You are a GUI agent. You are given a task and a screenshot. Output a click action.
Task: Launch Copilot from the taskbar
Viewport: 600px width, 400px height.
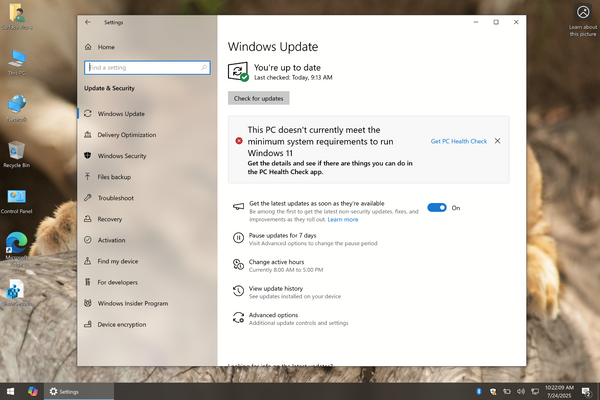(33, 391)
